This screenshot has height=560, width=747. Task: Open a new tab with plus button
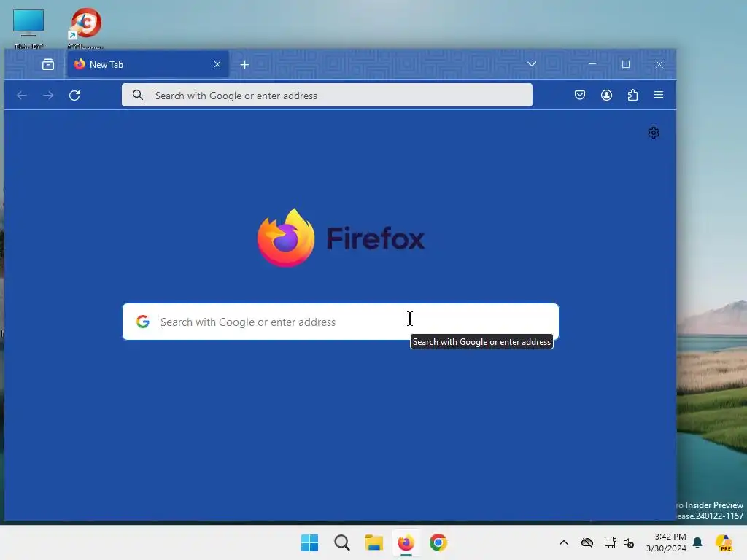(x=245, y=65)
